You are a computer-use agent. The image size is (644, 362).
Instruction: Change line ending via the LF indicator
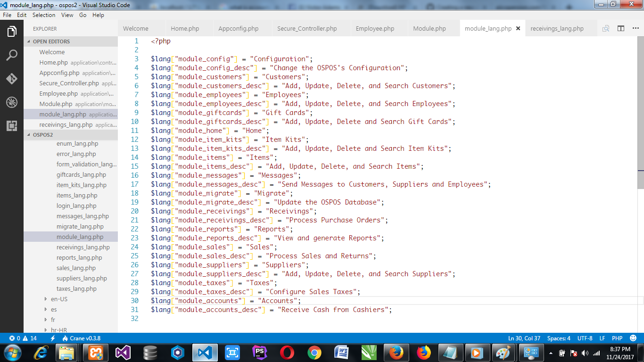click(602, 338)
